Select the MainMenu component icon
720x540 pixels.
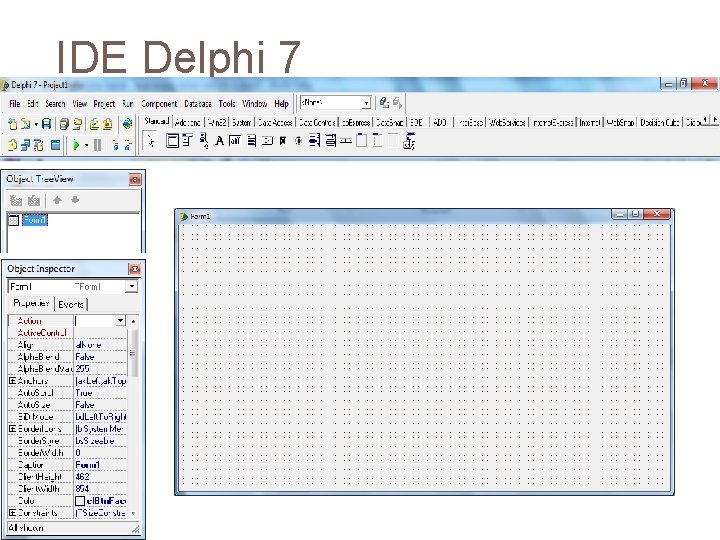pos(187,141)
